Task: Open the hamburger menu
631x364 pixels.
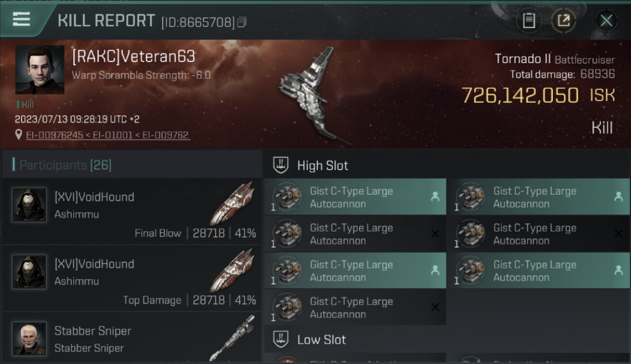Action: point(21,19)
